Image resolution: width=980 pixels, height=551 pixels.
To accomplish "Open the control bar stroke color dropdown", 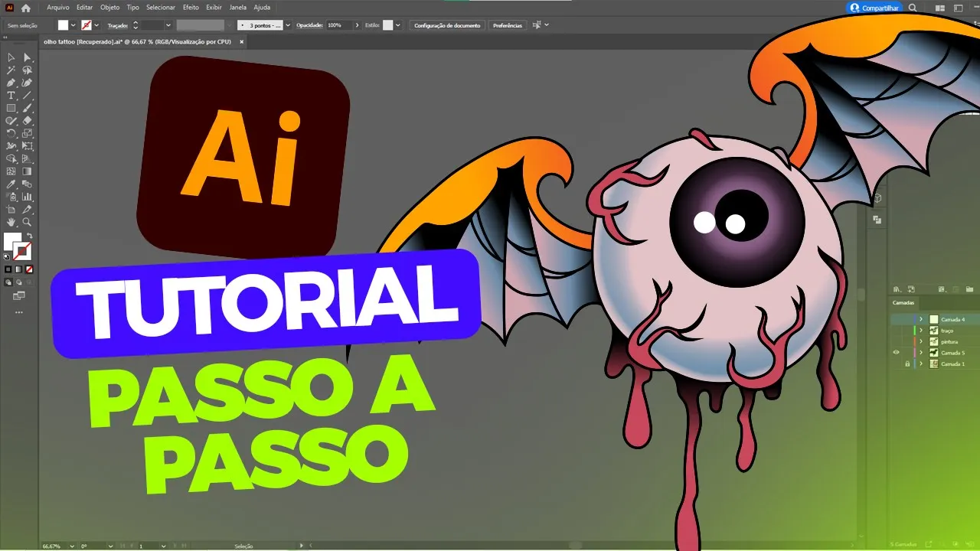I will (96, 25).
